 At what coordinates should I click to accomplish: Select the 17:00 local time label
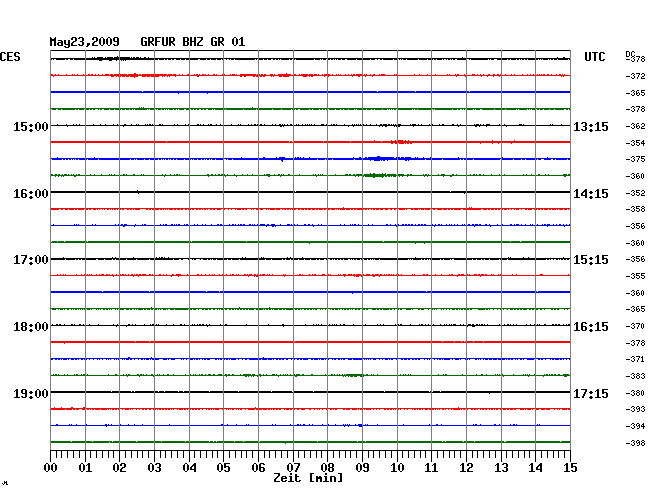point(31,260)
